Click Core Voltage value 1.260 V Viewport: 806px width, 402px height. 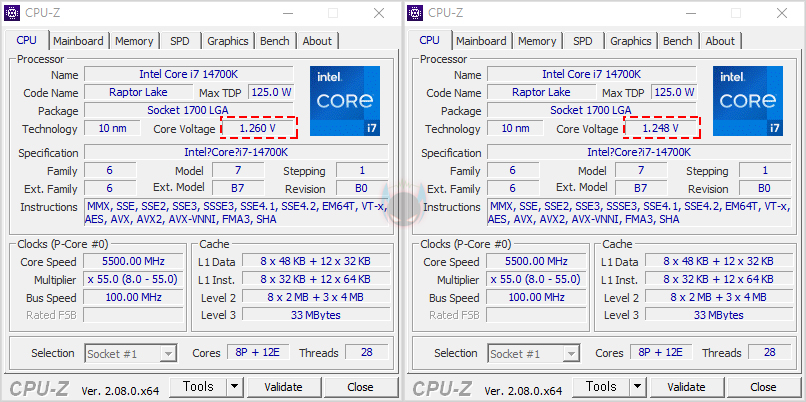[258, 128]
